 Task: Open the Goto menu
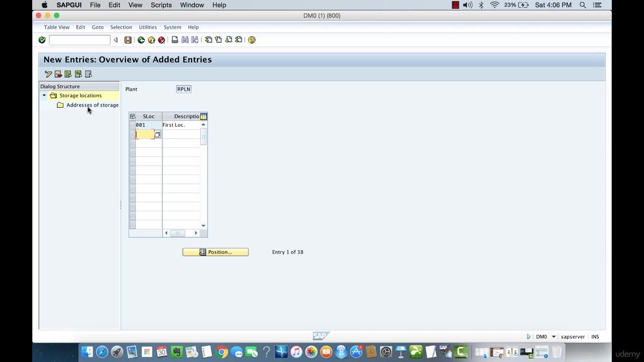[98, 27]
